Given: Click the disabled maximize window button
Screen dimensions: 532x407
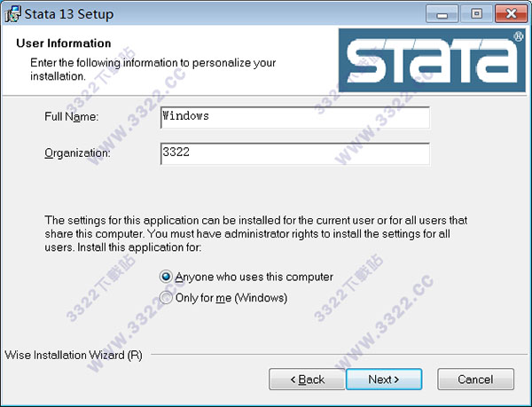Looking at the screenshot, I should pos(476,14).
